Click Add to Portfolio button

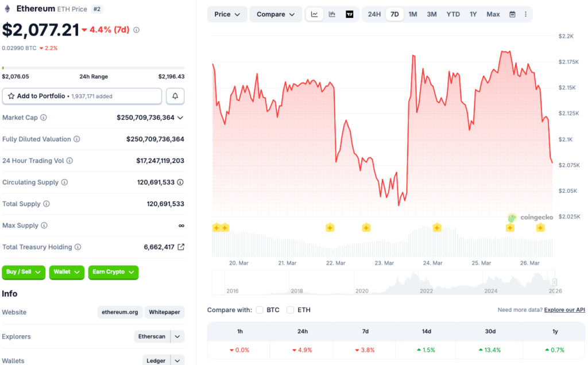pos(82,96)
